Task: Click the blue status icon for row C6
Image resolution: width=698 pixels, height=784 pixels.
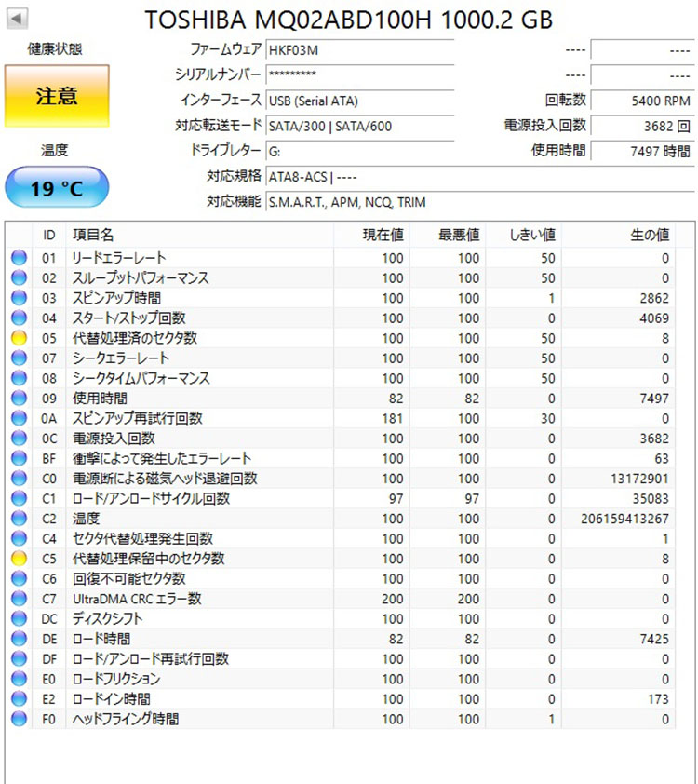Action: (x=19, y=578)
